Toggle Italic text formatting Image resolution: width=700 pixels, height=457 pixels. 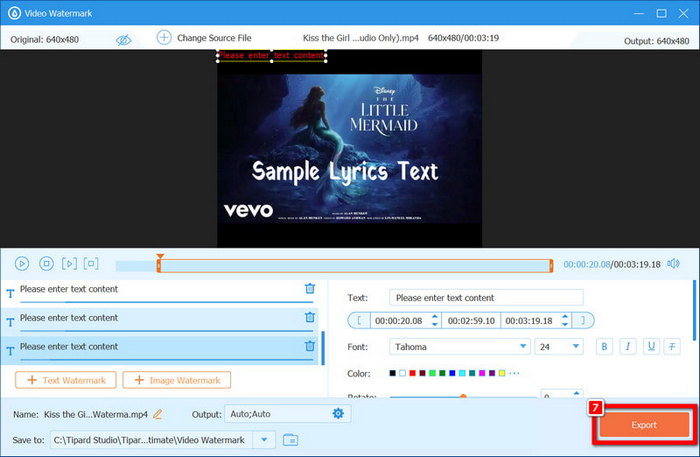(x=628, y=346)
